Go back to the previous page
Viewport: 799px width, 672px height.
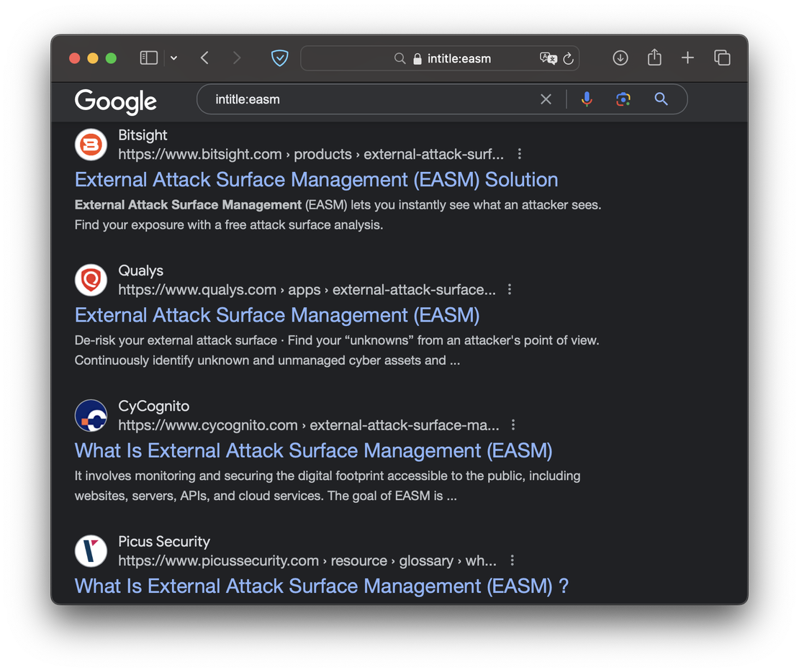pos(205,58)
